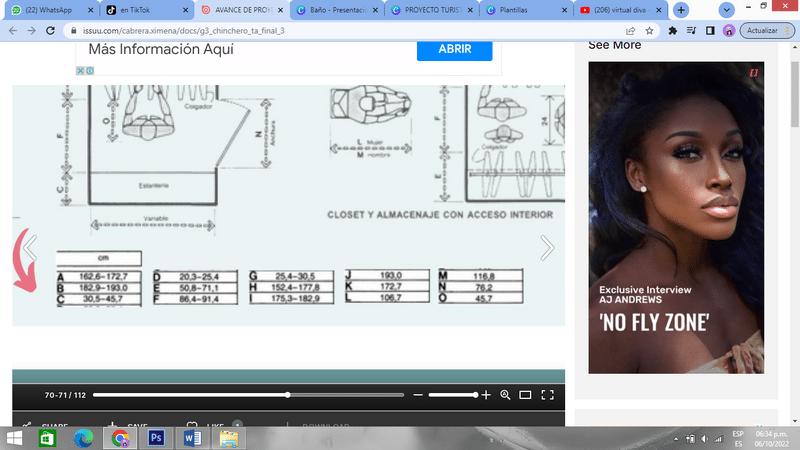Click the ABRIR ad button
This screenshot has height=450, width=800.
point(455,49)
